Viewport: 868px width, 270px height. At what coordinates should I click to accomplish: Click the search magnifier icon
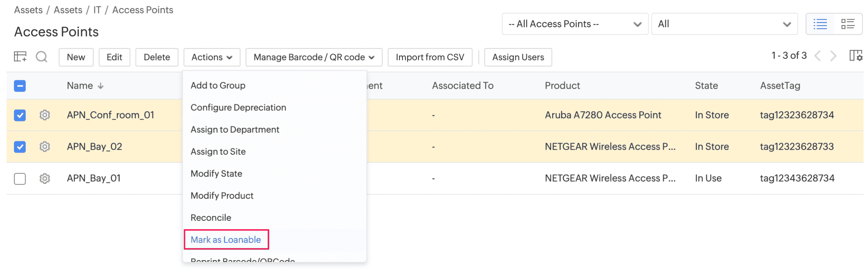point(41,57)
